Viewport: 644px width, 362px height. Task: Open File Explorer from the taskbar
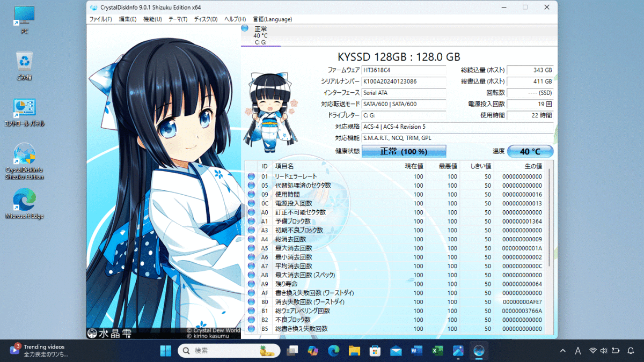click(354, 351)
